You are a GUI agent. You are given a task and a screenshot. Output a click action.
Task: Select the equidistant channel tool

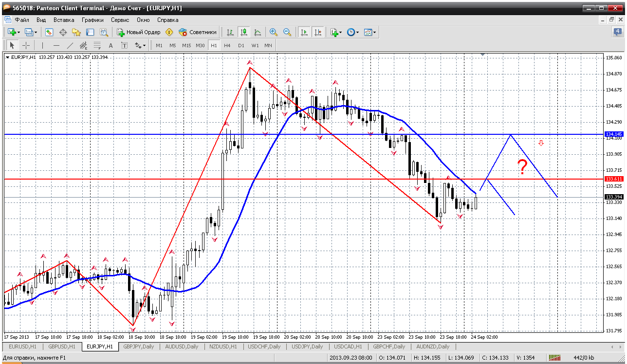pyautogui.click(x=83, y=45)
